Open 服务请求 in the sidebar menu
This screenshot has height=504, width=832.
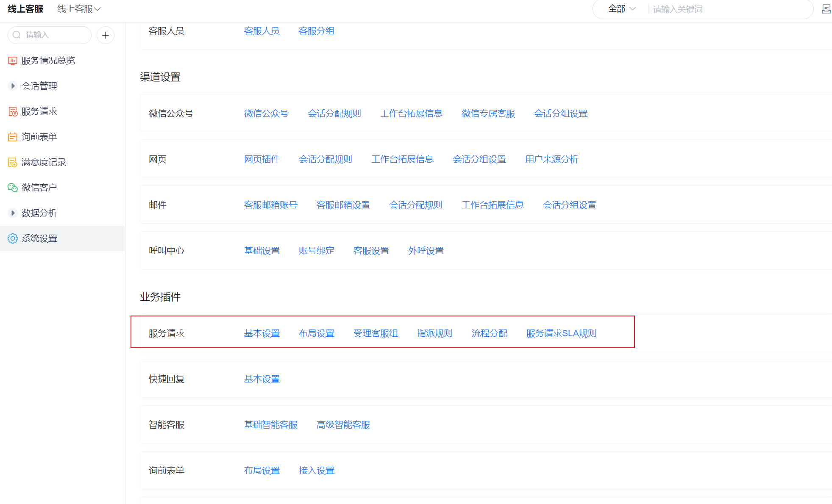39,111
